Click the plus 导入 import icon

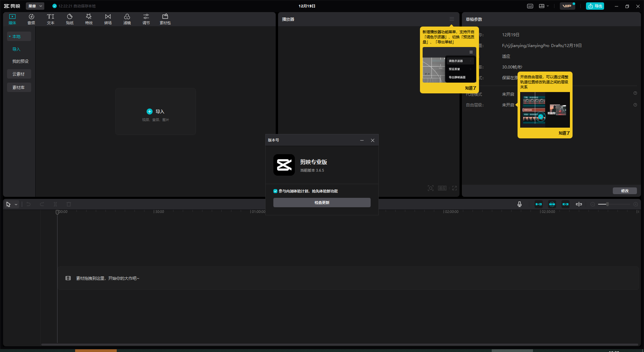150,112
